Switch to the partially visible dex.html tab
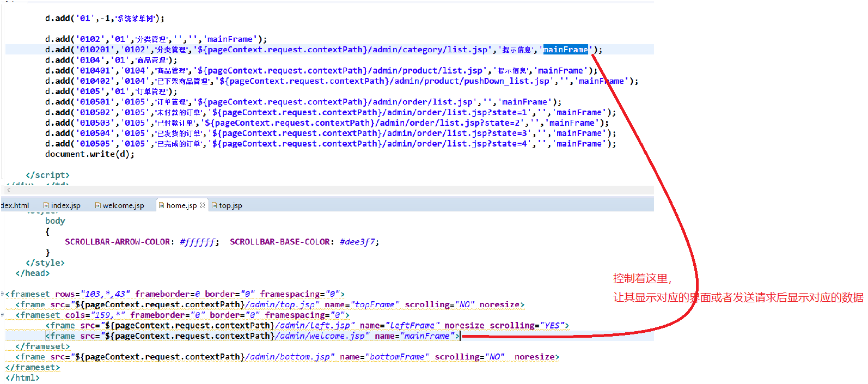Viewport: 868px width, 384px height. [15, 205]
